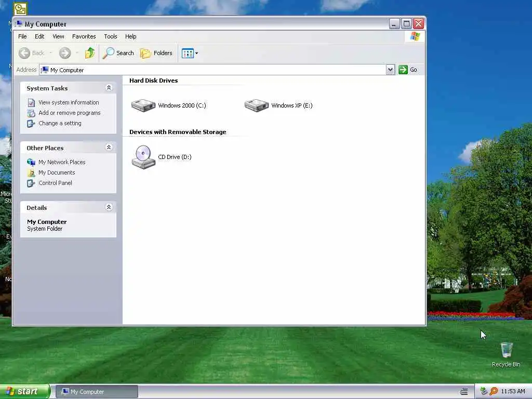Expand the Address bar dropdown

coord(391,70)
